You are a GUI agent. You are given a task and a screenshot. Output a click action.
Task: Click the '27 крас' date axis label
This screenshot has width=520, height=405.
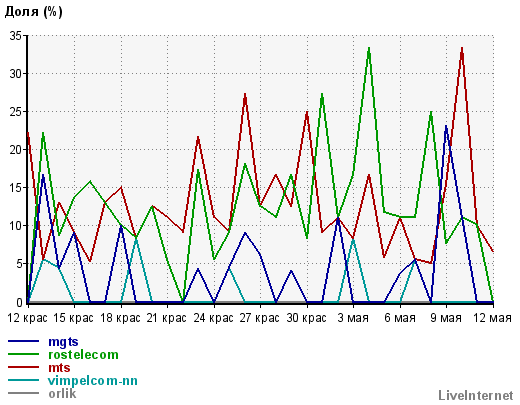pyautogui.click(x=260, y=318)
